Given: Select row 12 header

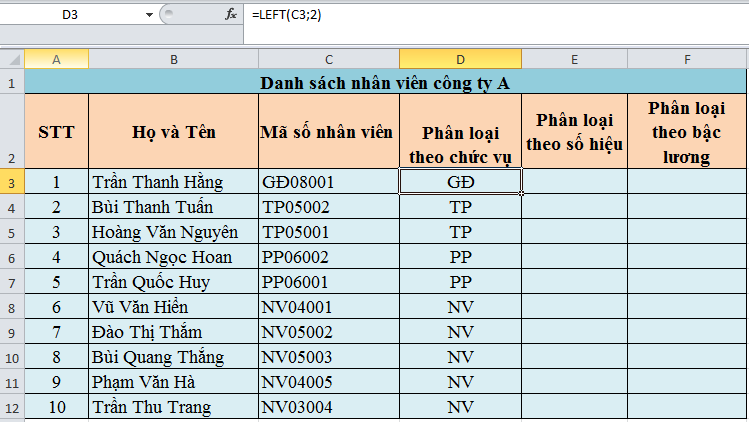Looking at the screenshot, I should (x=12, y=407).
